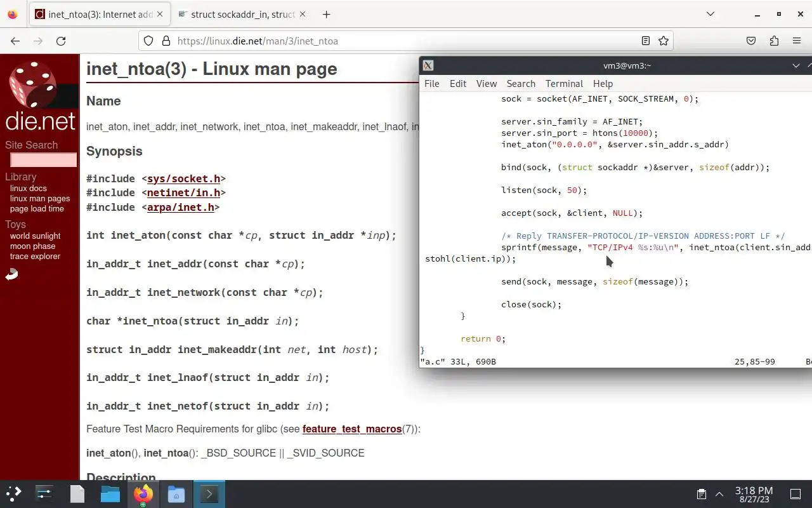Switch to terminal in the taskbar

(209, 493)
